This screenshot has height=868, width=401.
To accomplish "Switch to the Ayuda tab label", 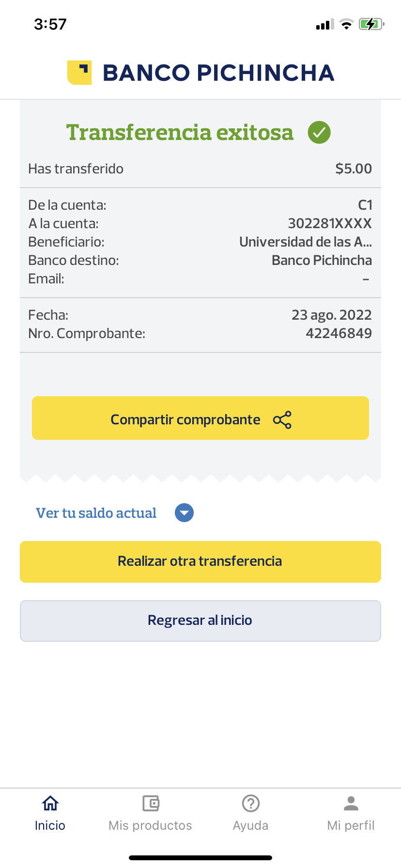I will tap(251, 825).
